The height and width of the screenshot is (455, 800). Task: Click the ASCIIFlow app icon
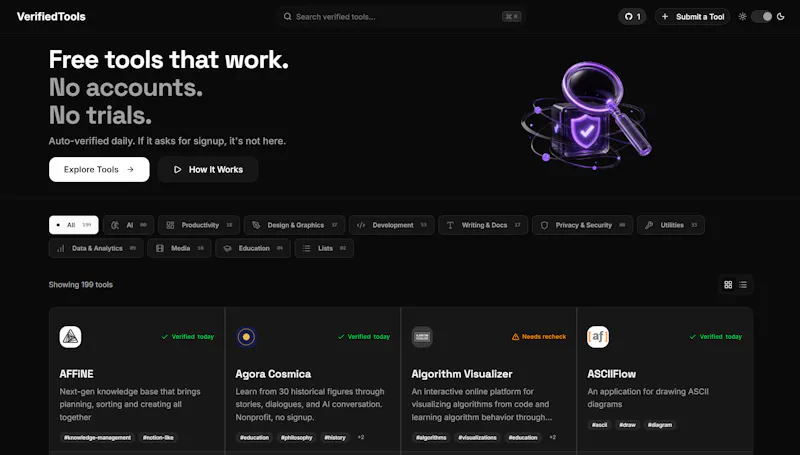pos(598,337)
